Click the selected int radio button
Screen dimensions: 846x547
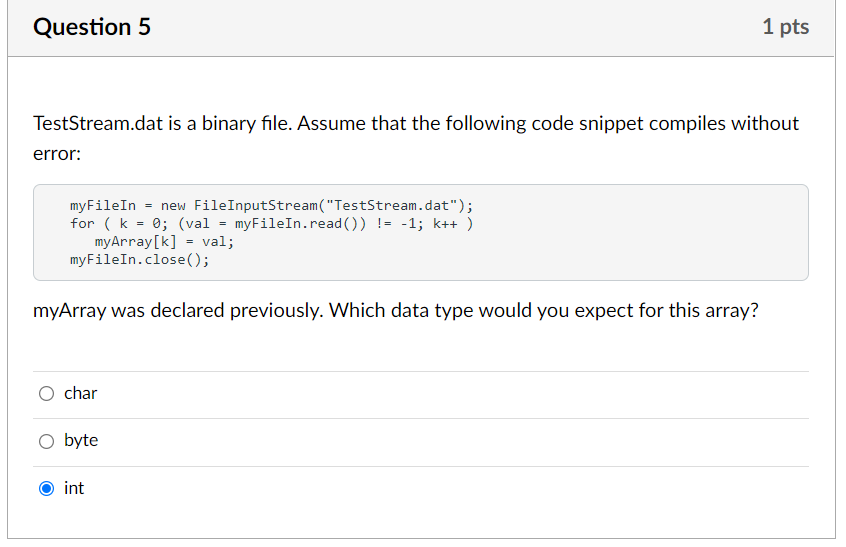pos(46,489)
